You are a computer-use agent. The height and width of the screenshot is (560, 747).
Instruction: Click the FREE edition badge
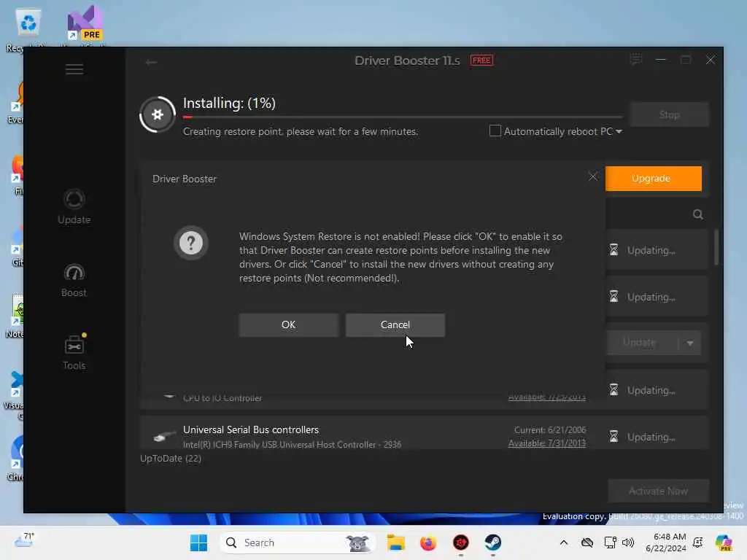[x=481, y=61]
